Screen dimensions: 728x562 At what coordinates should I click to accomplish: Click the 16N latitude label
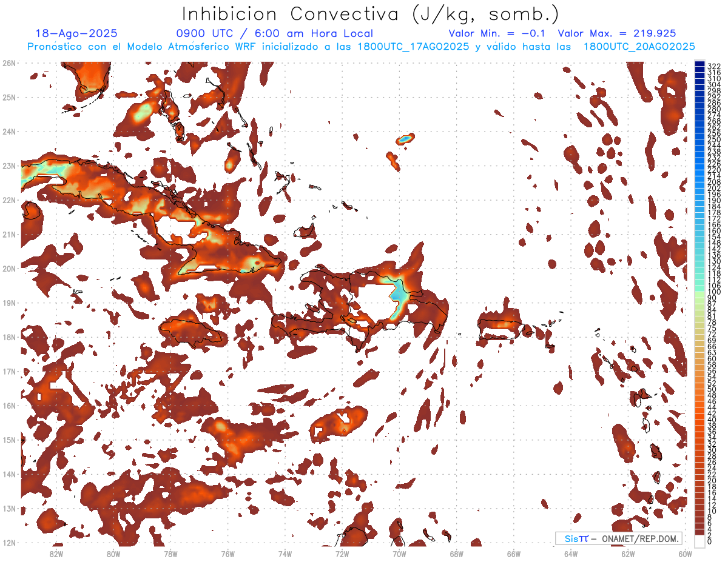coord(9,406)
